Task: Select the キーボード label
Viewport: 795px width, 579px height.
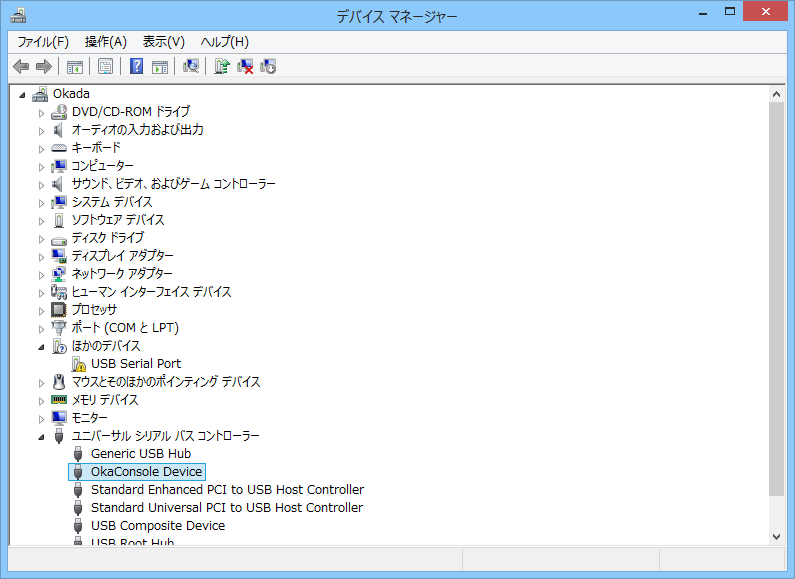Action: pyautogui.click(x=96, y=148)
